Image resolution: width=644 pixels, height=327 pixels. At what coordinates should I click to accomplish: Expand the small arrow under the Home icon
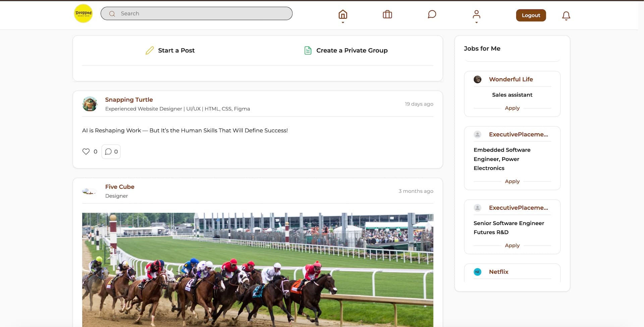pyautogui.click(x=342, y=22)
